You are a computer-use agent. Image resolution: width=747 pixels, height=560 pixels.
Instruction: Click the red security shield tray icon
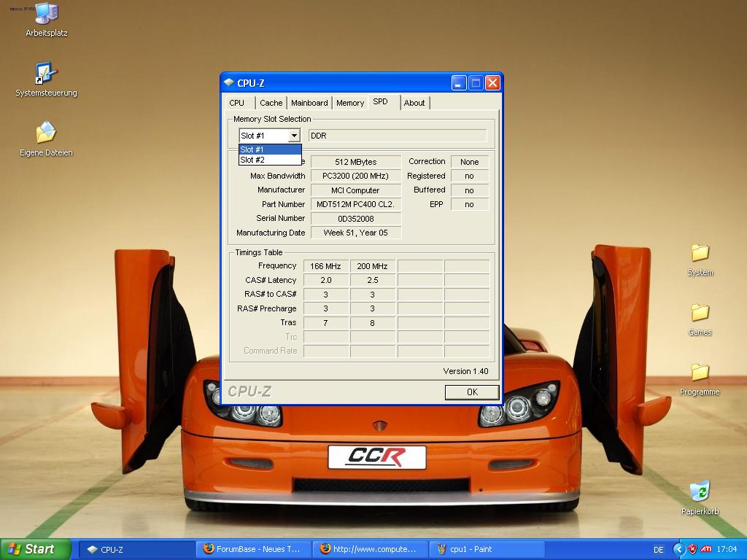[x=693, y=549]
